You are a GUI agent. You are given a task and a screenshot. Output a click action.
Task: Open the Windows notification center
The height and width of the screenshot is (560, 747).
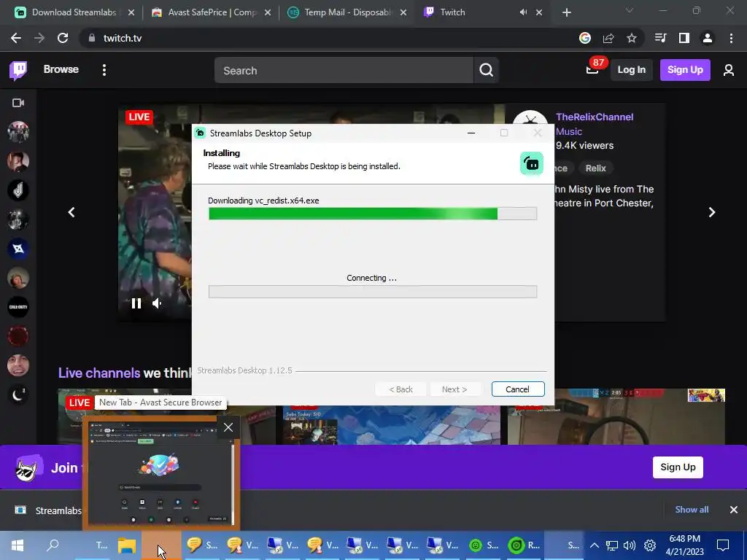[723, 545]
